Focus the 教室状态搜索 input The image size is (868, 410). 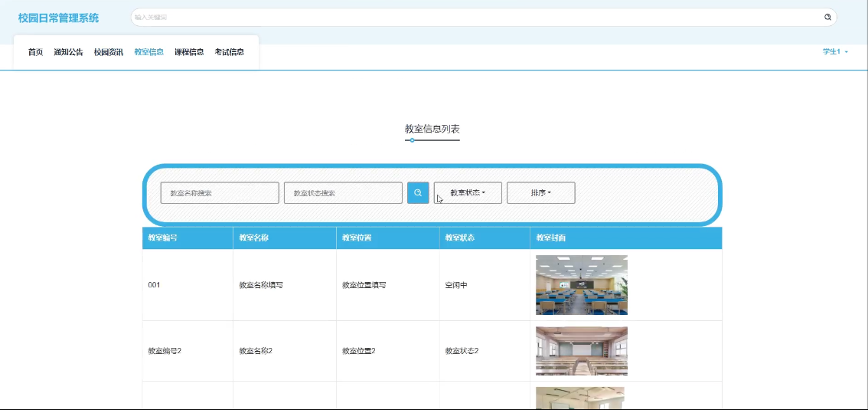343,193
